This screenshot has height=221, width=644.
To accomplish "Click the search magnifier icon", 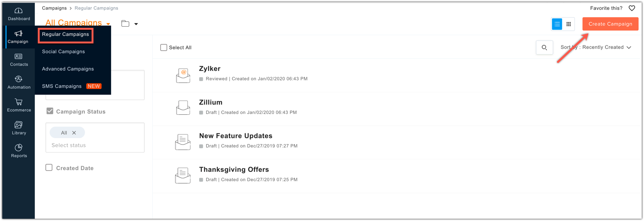I will [x=544, y=48].
